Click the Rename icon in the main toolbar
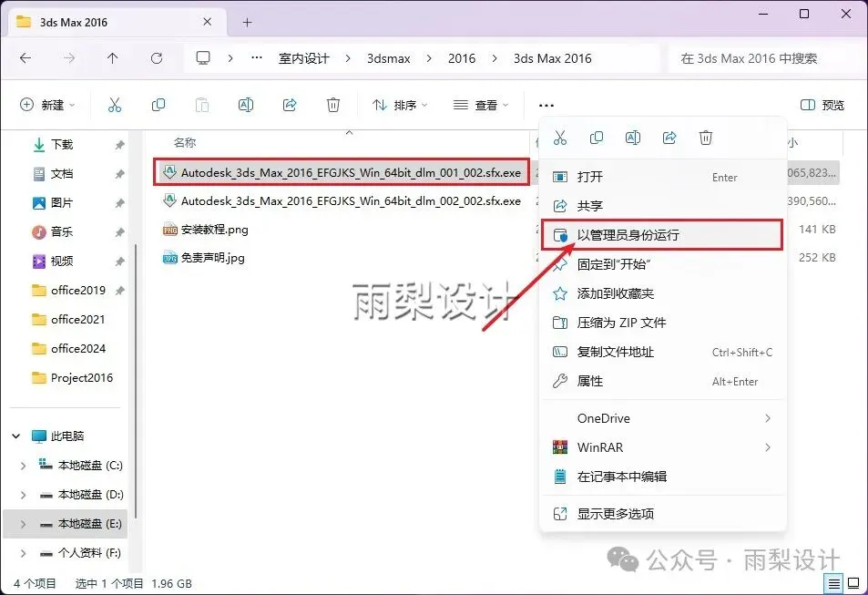 click(246, 105)
